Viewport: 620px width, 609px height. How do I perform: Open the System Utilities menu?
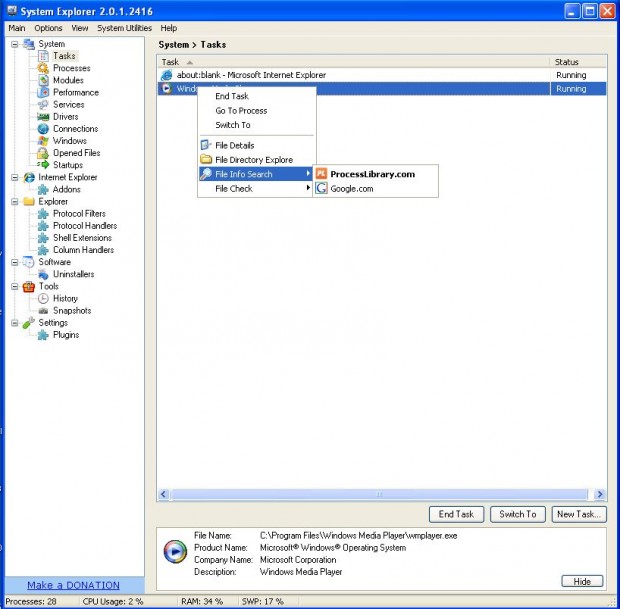coord(124,28)
